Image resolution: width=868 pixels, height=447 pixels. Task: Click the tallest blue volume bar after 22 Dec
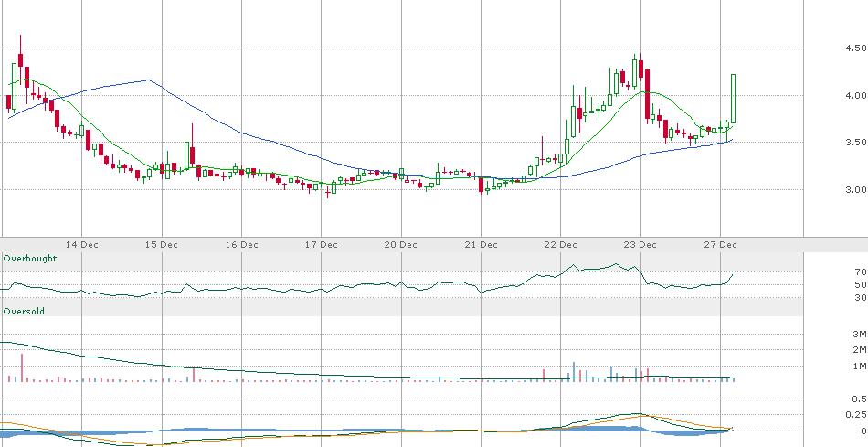click(574, 372)
